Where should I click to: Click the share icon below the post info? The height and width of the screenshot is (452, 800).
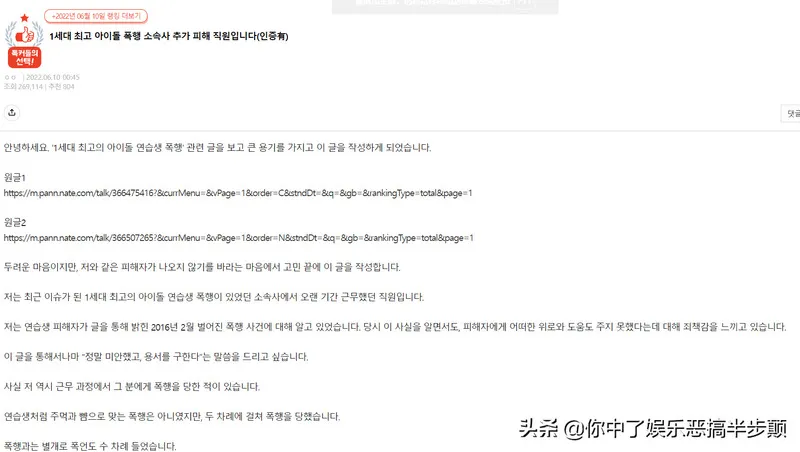point(12,113)
